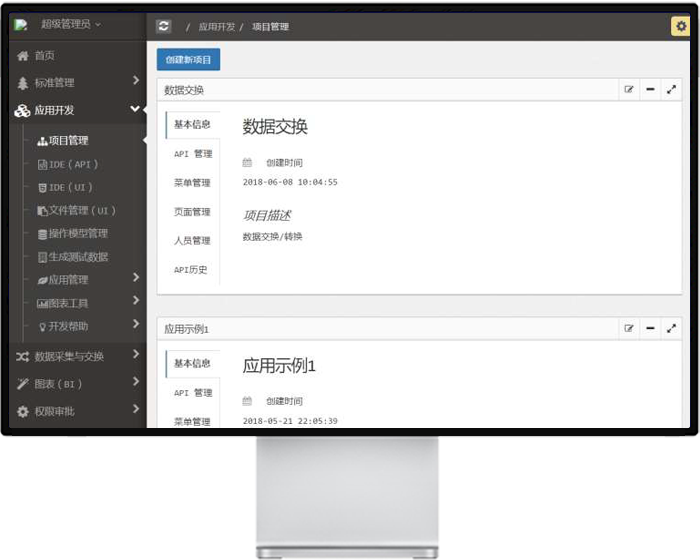The image size is (700, 560).
Task: Click the 创建新项目 button
Action: tap(188, 60)
